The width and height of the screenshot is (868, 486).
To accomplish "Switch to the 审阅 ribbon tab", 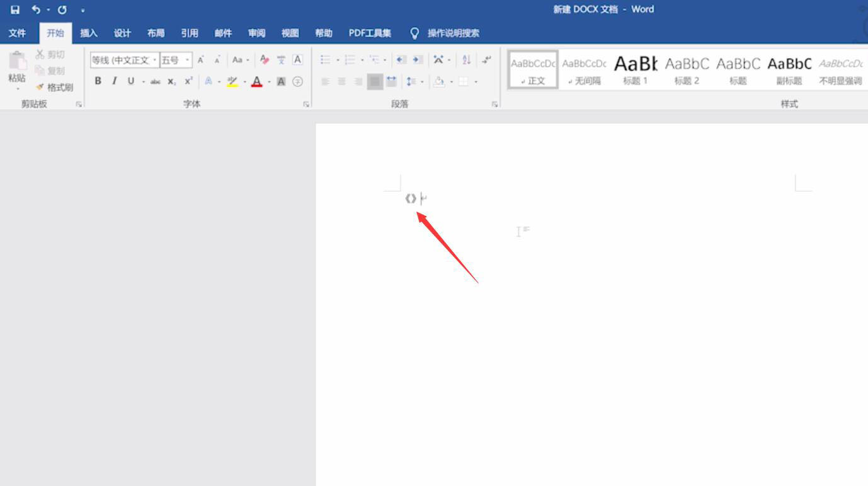I will (x=256, y=33).
